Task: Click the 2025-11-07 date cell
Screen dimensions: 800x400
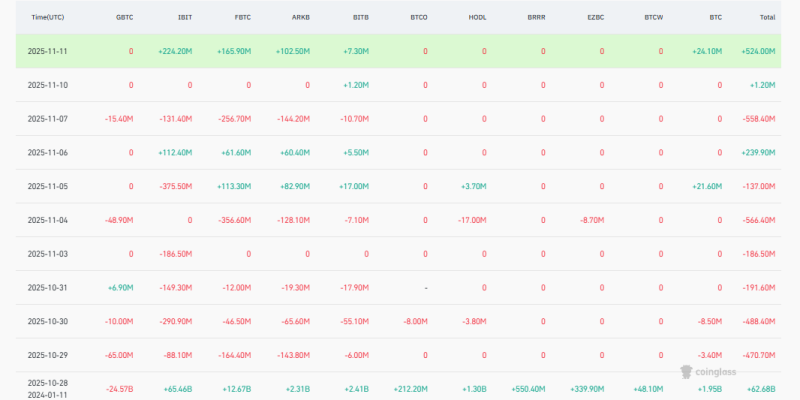Action: click(48, 119)
